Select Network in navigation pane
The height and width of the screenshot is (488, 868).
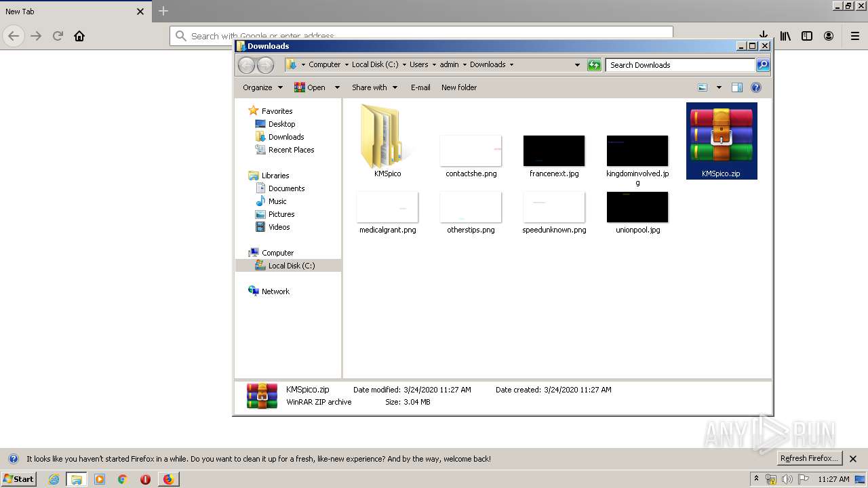(x=269, y=291)
